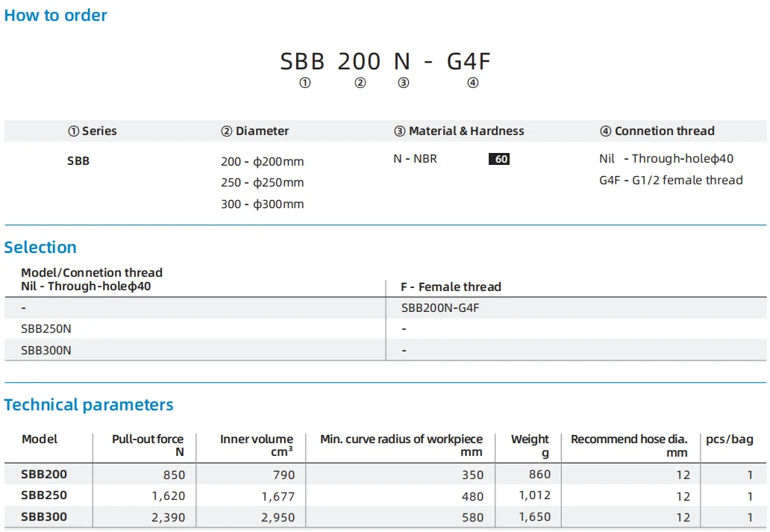Screen dimensions: 770x532
Task: Click the "Selection" section heading
Action: tap(40, 247)
